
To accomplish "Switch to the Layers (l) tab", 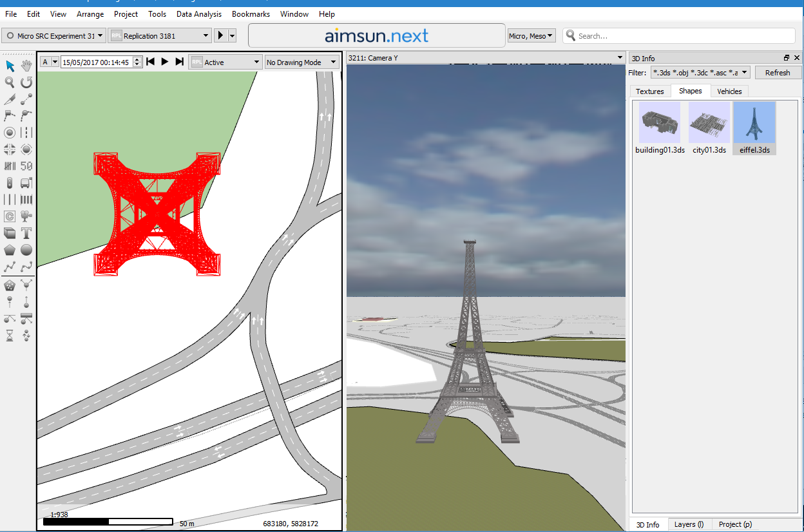I will coord(689,524).
